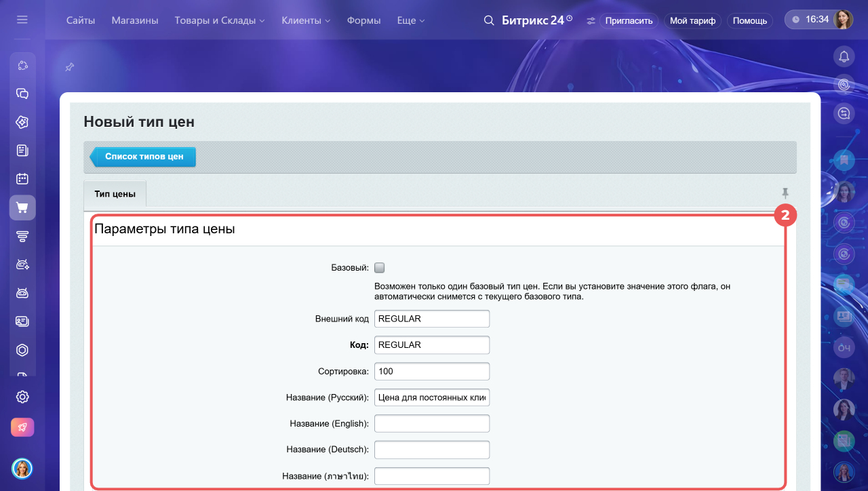Enable the Базовый checkbox

click(380, 267)
